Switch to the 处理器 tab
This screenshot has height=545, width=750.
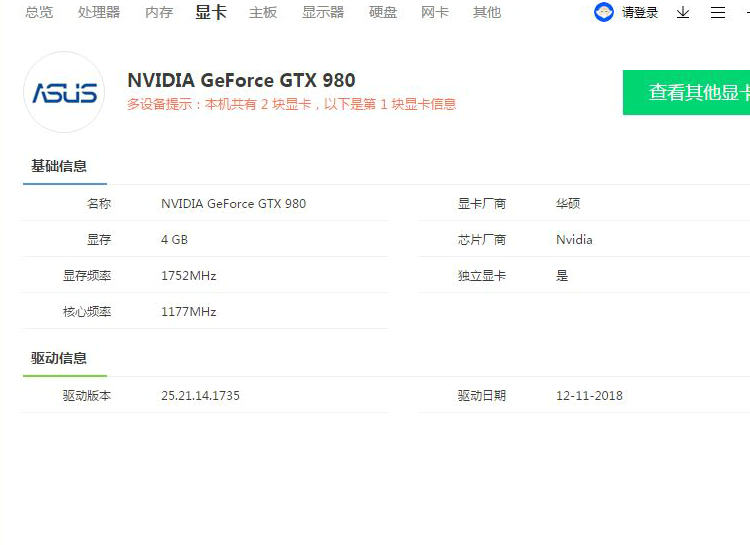(x=99, y=12)
